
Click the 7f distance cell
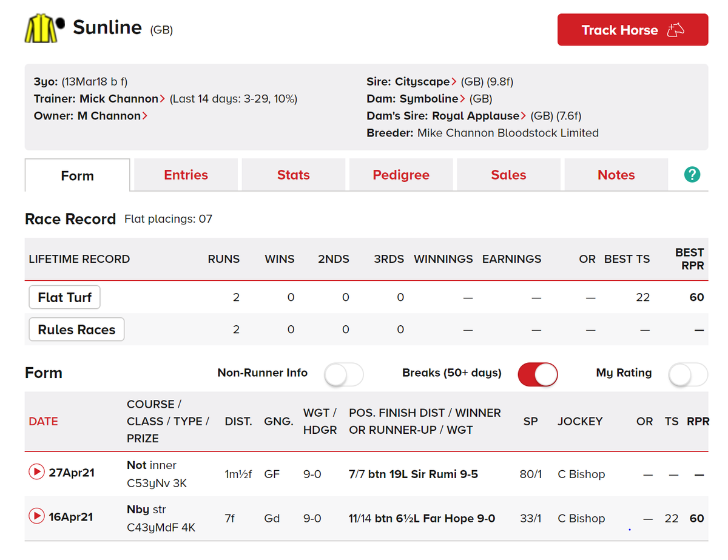coord(230,518)
